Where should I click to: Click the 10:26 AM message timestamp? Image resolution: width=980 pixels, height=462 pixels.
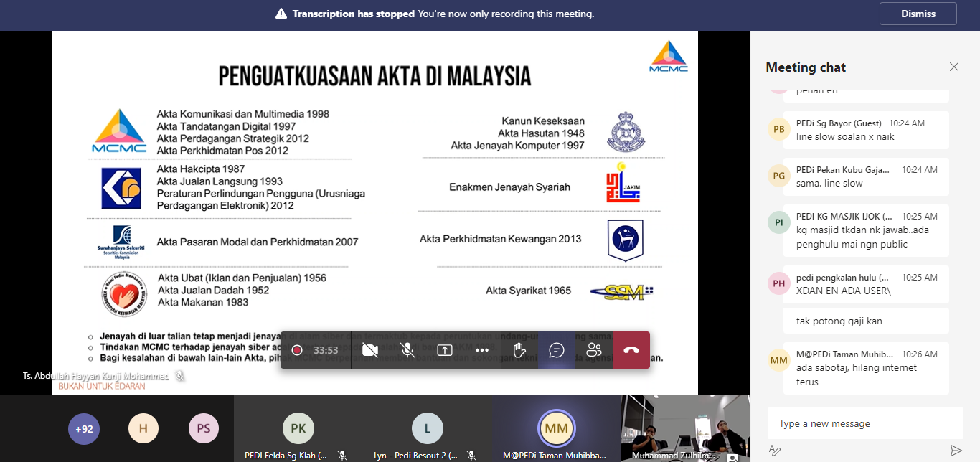[920, 354]
